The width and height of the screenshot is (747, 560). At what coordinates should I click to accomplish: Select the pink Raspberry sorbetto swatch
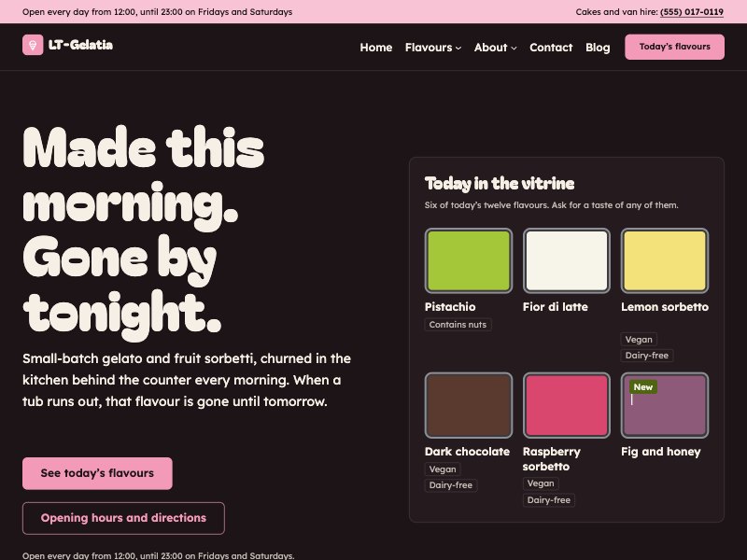click(567, 405)
